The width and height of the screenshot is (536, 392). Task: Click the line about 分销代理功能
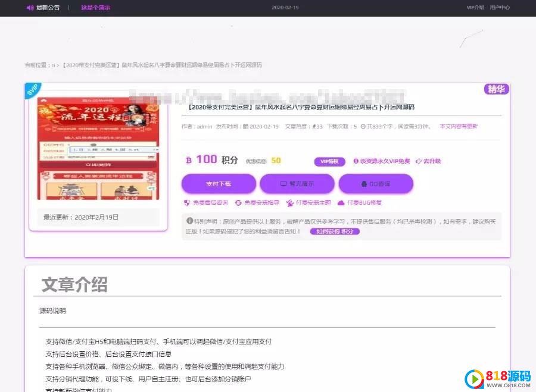(x=148, y=379)
